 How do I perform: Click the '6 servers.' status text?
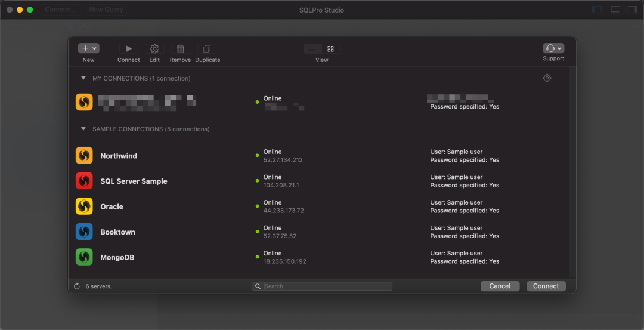tap(98, 286)
